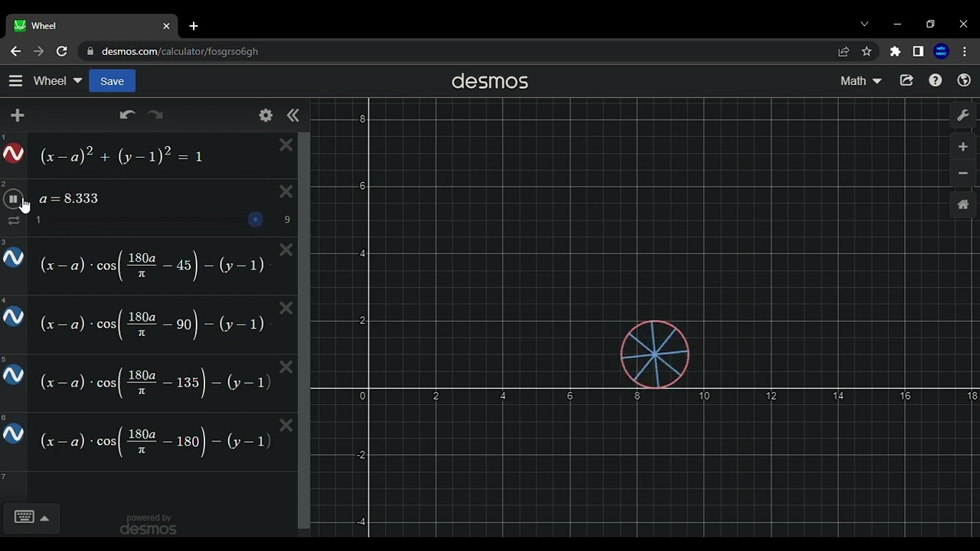The height and width of the screenshot is (551, 980).
Task: Toggle visibility of the red circle equation
Action: [13, 154]
